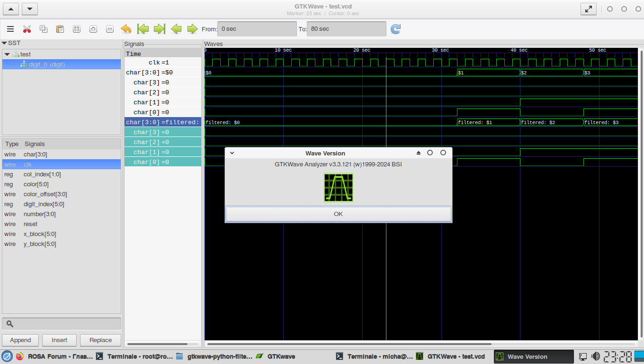Select the color_offset[3:0] signal in list

(45, 194)
